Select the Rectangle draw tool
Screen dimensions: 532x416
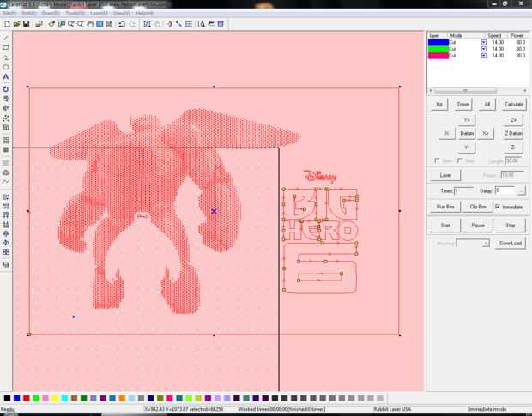click(6, 48)
